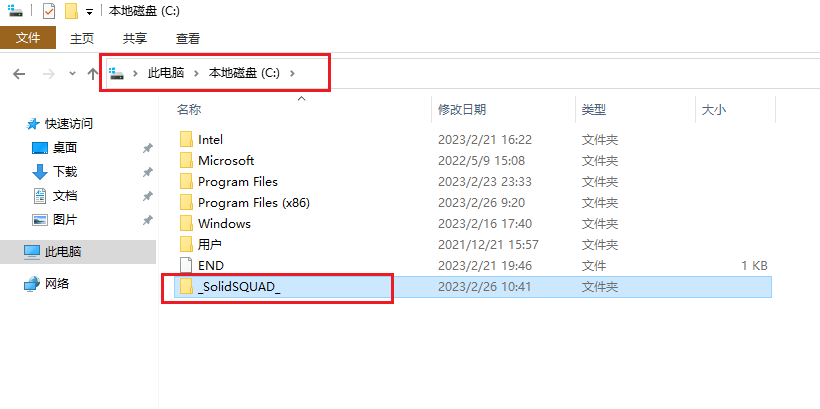Viewport: 820px width, 409px height.
Task: Click the drive icon in title bar
Action: coord(16,11)
